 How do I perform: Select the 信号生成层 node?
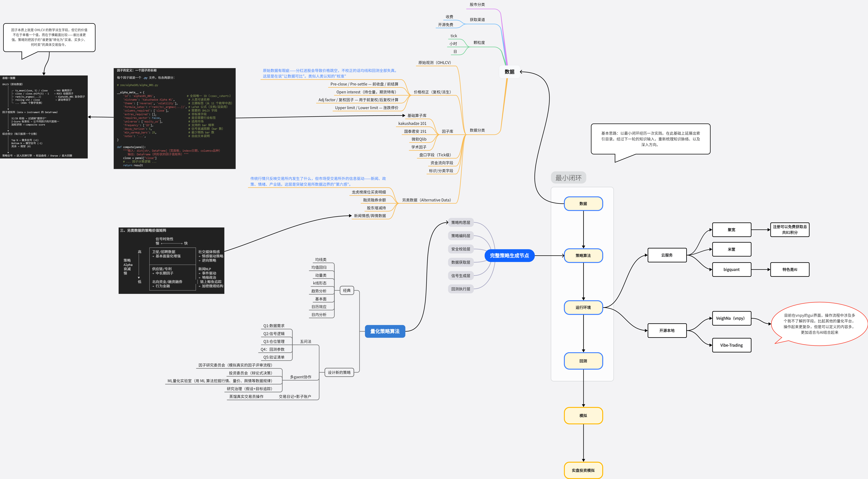click(461, 276)
